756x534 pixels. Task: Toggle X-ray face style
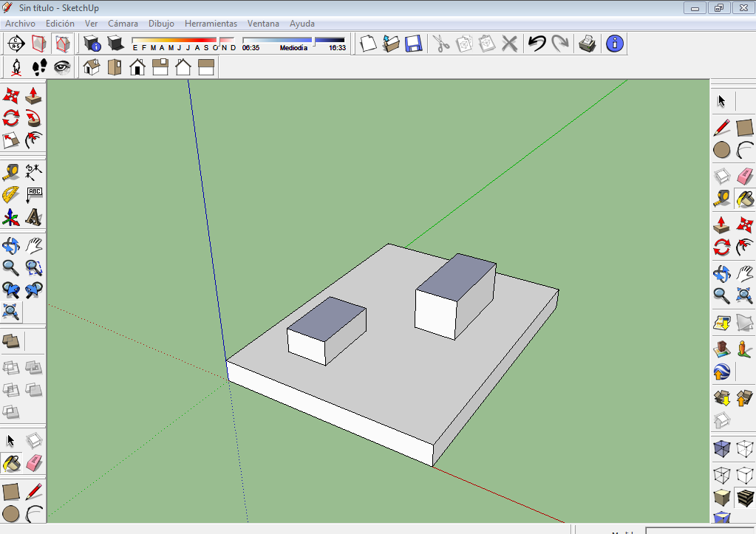tap(722, 449)
